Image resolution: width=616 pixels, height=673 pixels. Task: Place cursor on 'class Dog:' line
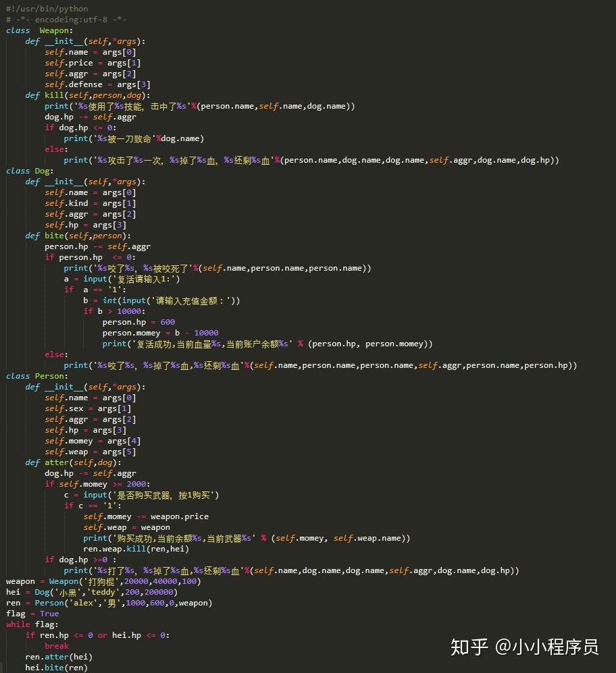(30, 171)
